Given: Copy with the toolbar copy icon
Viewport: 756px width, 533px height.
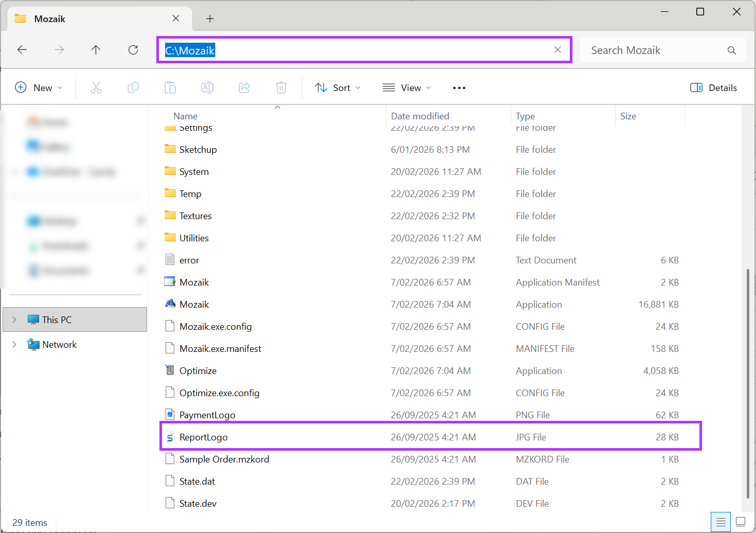Looking at the screenshot, I should tap(133, 87).
